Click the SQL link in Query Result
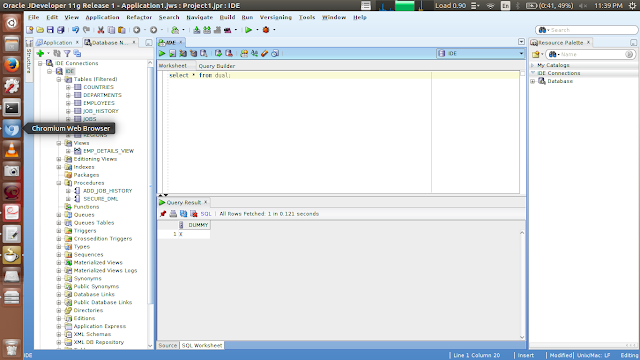The width and height of the screenshot is (640, 360). pos(206,214)
